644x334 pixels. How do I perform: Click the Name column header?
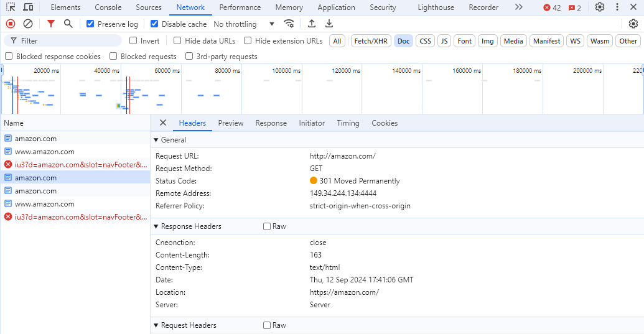tap(75, 123)
